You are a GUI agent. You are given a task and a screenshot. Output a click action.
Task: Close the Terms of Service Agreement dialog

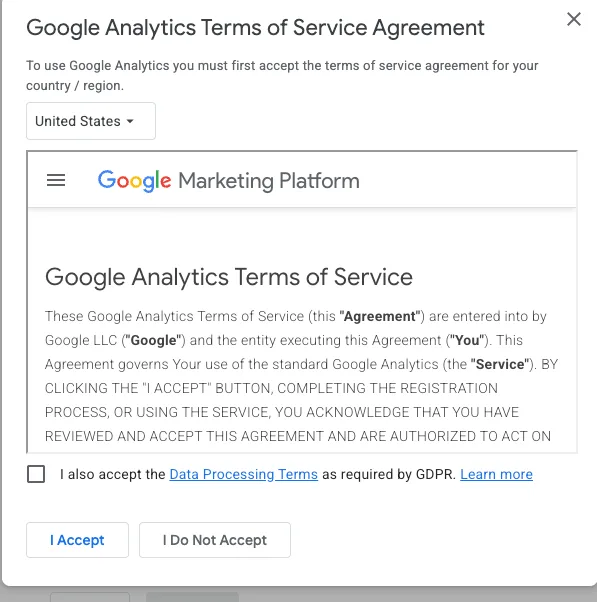click(574, 19)
